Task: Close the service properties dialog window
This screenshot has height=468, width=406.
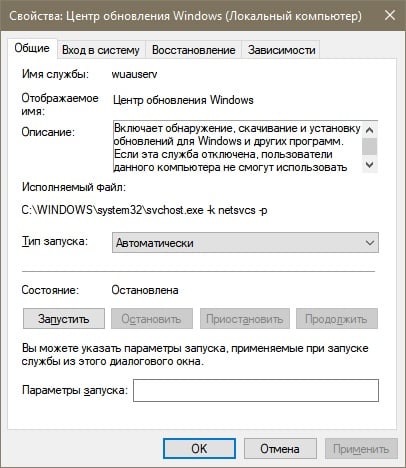Action: coord(390,15)
